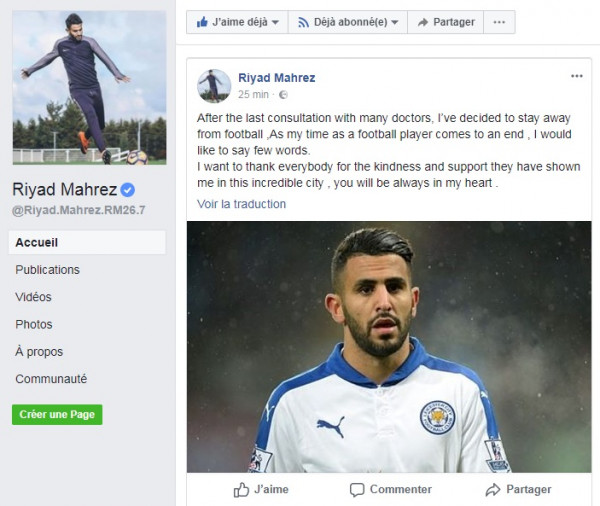Open the page's more options ellipsis button
The image size is (600, 506).
tap(500, 22)
